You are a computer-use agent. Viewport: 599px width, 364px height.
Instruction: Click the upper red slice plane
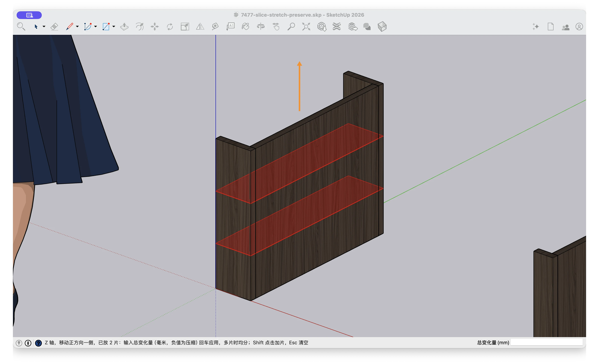299,163
